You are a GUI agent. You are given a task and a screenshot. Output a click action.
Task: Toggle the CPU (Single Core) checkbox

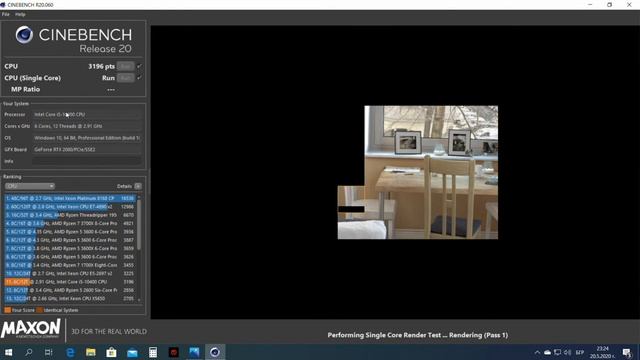(x=139, y=78)
